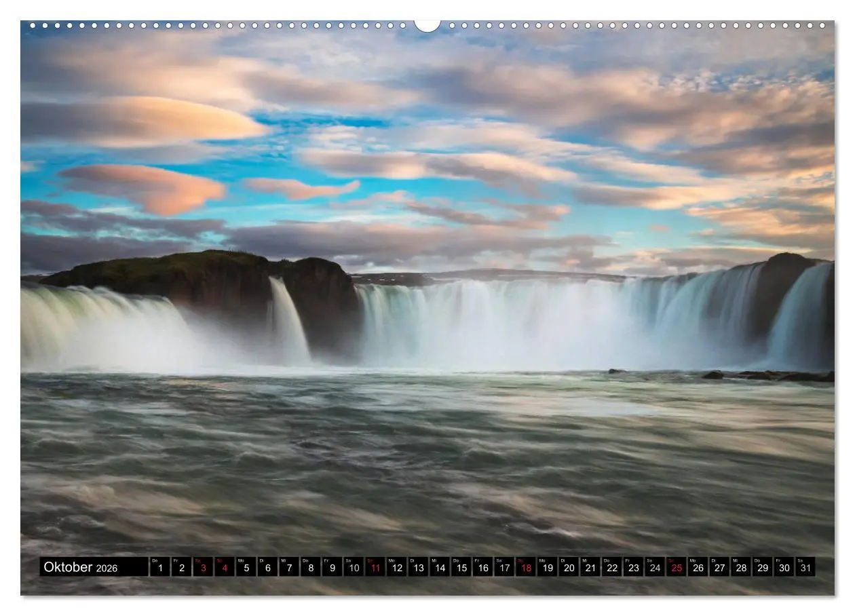This screenshot has height=616, width=855.
Task: Pick date 7 in the calendar strip
Action: (289, 567)
